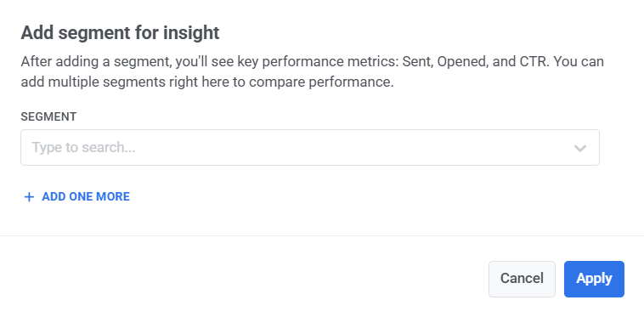This screenshot has width=644, height=317.
Task: Confirm the selected segments with the blue Apply button
Action: [594, 279]
